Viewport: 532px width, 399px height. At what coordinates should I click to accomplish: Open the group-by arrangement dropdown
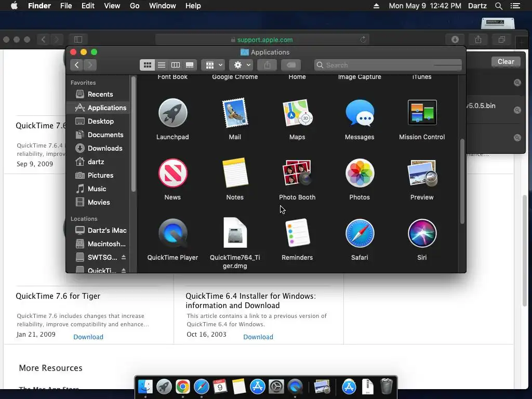(x=213, y=65)
